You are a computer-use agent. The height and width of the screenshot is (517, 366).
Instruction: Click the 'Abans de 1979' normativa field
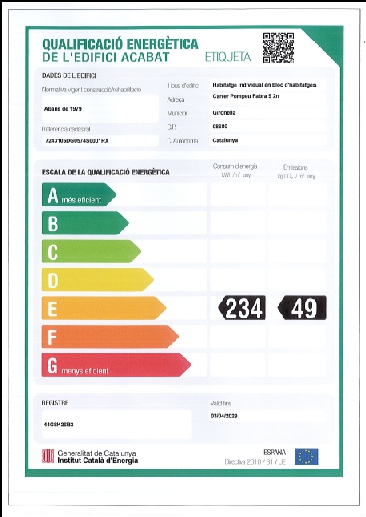click(100, 109)
